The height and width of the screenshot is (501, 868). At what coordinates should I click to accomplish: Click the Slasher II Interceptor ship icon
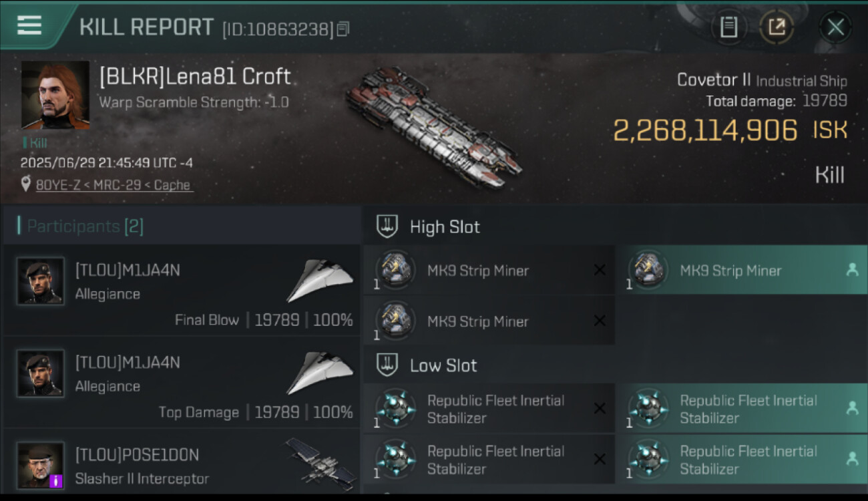click(319, 461)
